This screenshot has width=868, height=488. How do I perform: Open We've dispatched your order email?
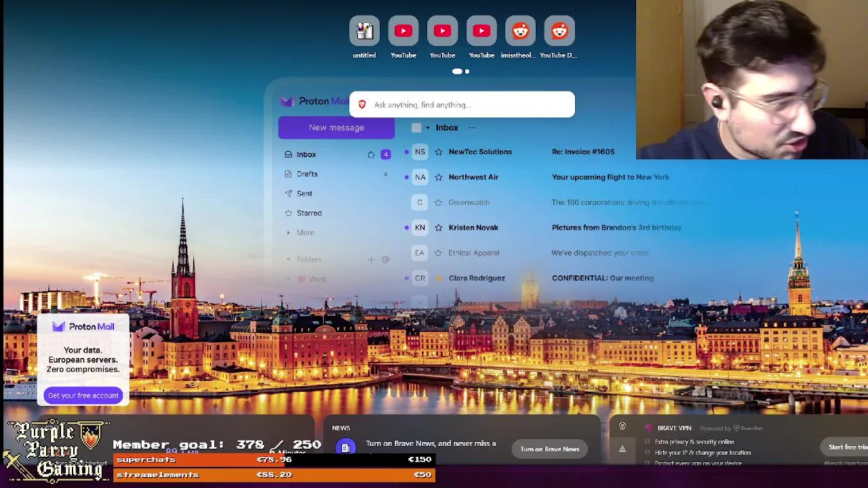[600, 253]
